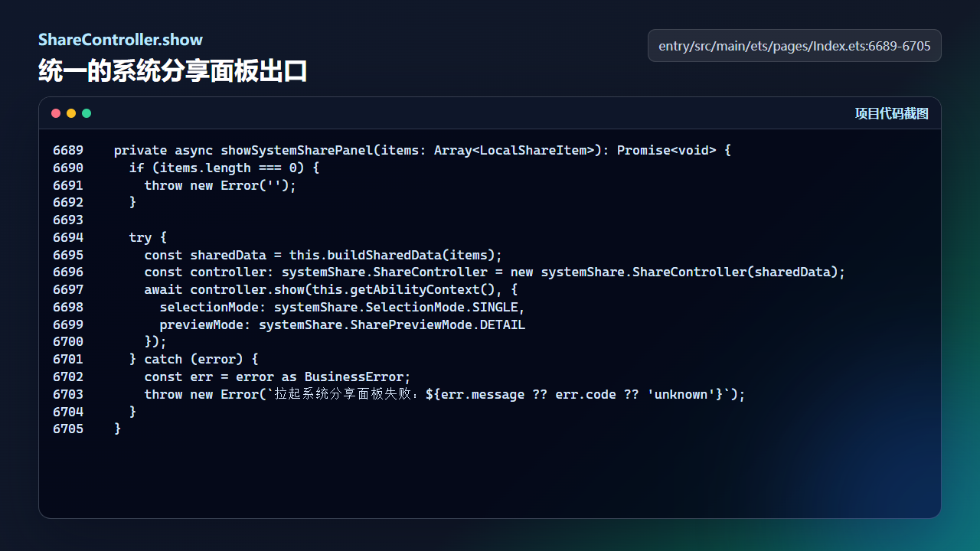The height and width of the screenshot is (551, 980).
Task: Click line number 6702
Action: (68, 377)
